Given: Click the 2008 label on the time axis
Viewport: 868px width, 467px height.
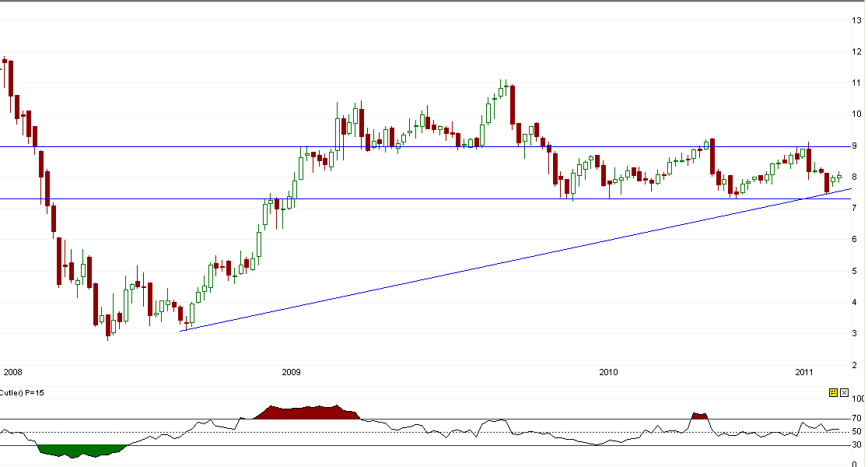Looking at the screenshot, I should click(12, 372).
